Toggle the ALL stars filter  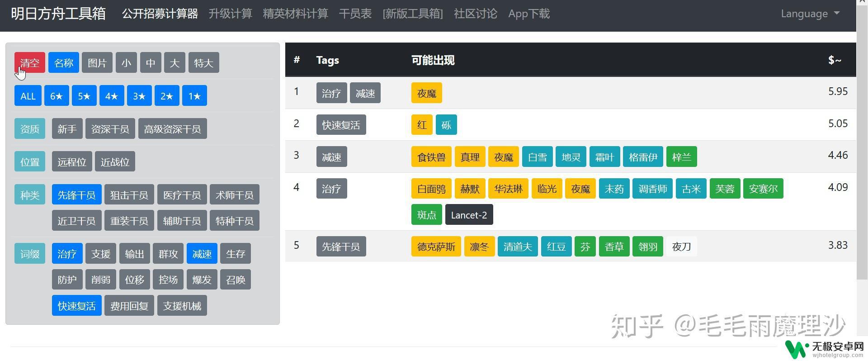pos(28,95)
